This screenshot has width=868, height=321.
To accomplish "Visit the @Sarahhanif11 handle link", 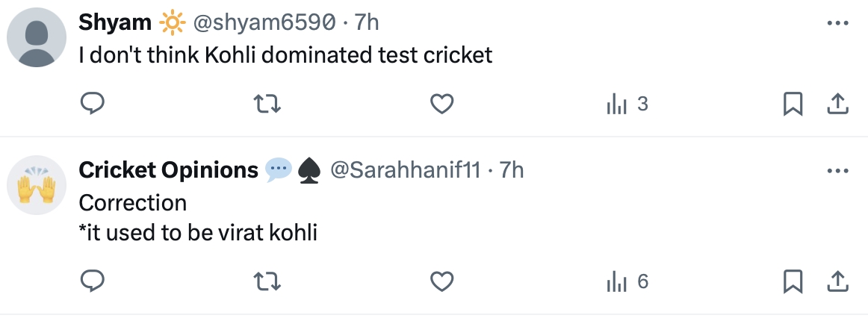I will coord(404,171).
